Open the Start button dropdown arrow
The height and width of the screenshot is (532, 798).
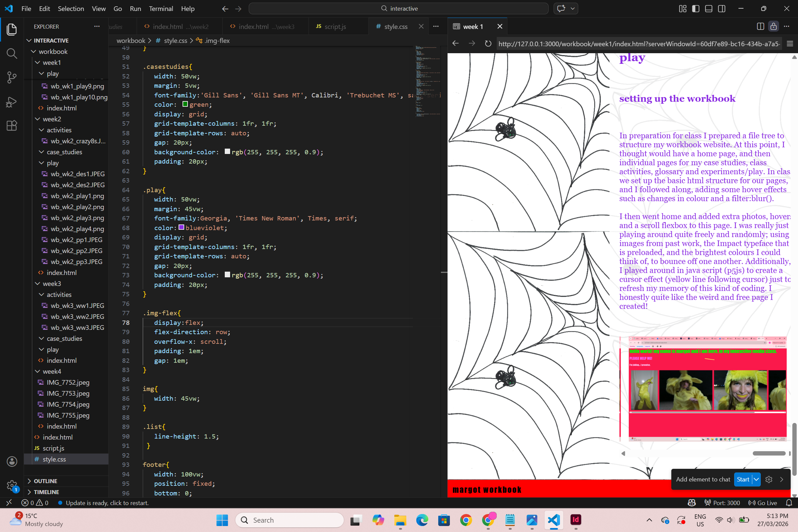(756, 479)
